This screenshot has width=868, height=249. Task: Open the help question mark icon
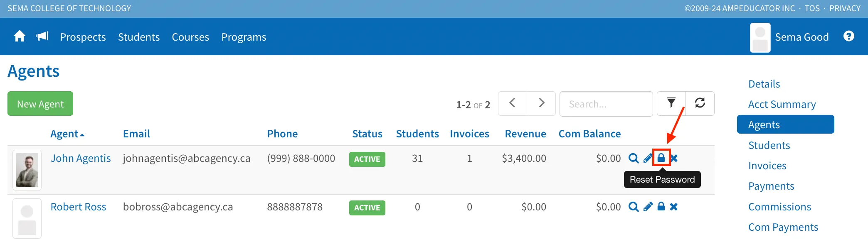pos(849,37)
